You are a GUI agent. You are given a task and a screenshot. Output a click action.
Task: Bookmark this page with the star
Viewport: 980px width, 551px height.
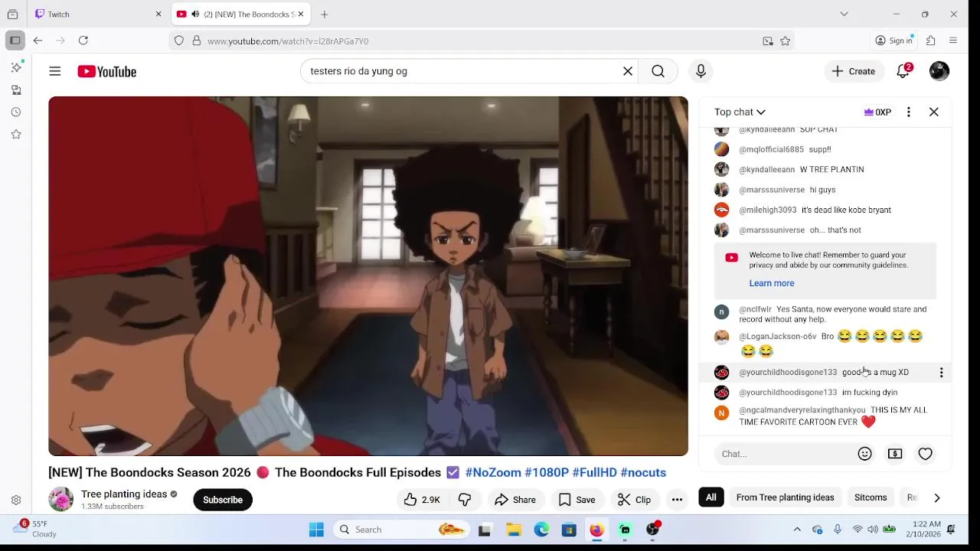click(785, 41)
